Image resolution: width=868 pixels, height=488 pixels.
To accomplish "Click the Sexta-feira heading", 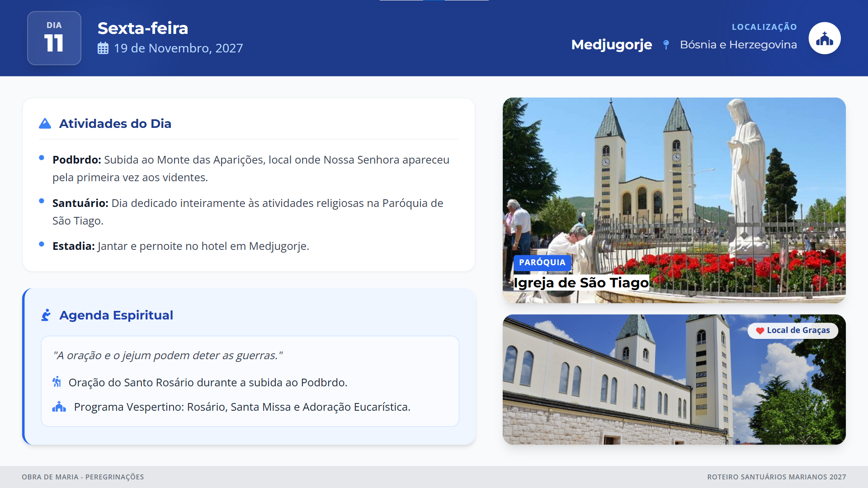I will pos(143,28).
